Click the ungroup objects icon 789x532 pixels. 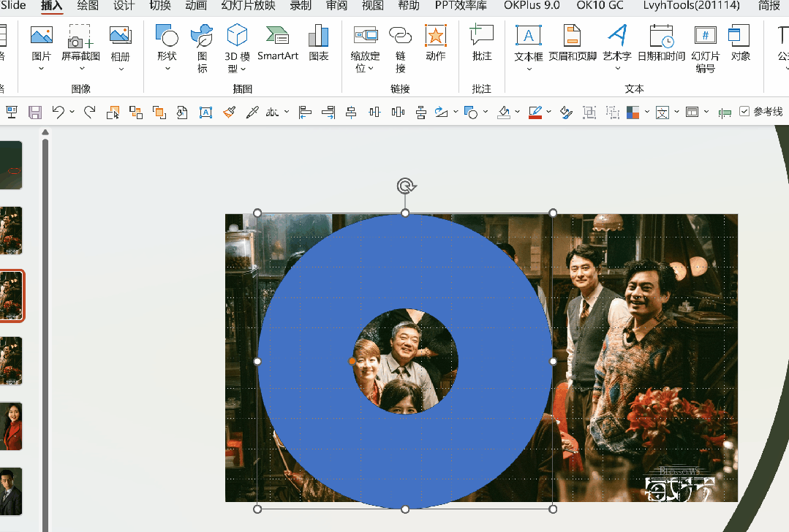click(x=612, y=112)
